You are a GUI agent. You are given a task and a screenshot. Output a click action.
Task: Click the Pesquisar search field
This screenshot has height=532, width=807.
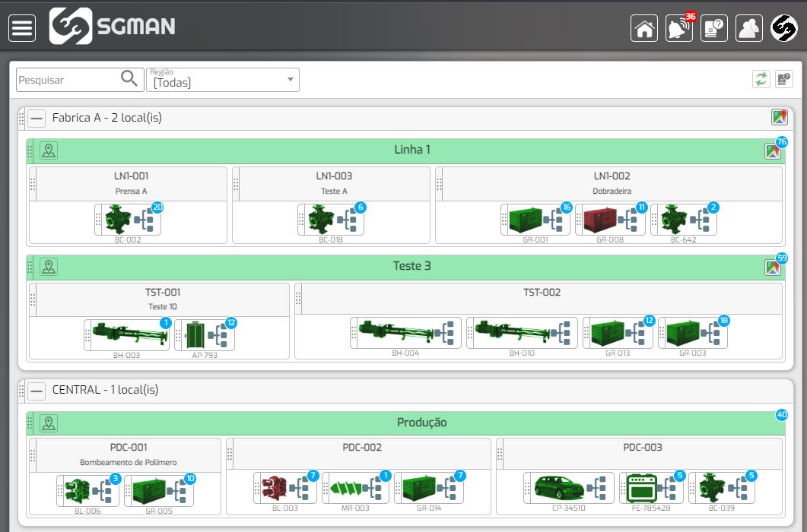[x=68, y=78]
